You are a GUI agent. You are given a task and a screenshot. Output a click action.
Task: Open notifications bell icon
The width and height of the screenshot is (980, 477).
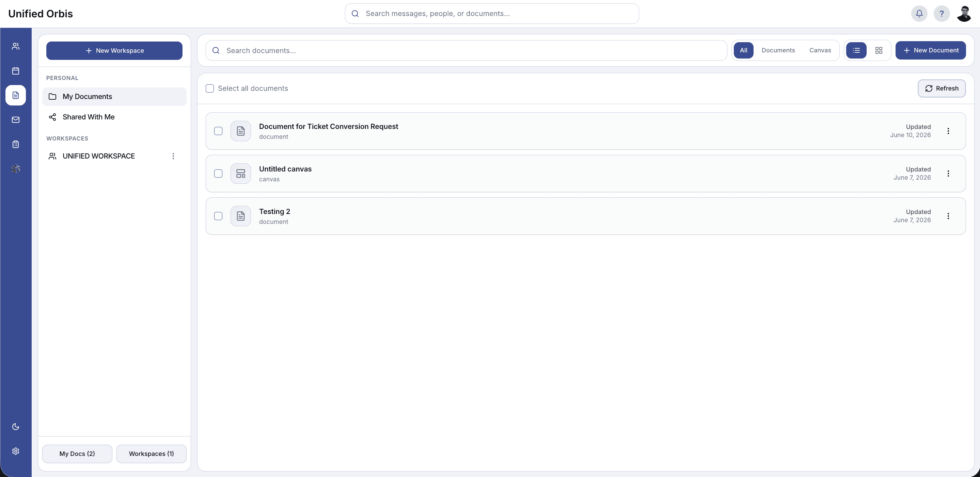click(919, 14)
